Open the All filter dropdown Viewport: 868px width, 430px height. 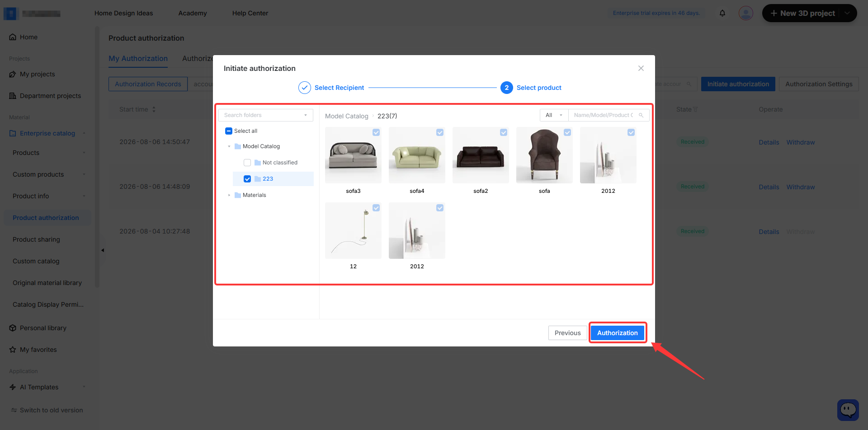(554, 115)
